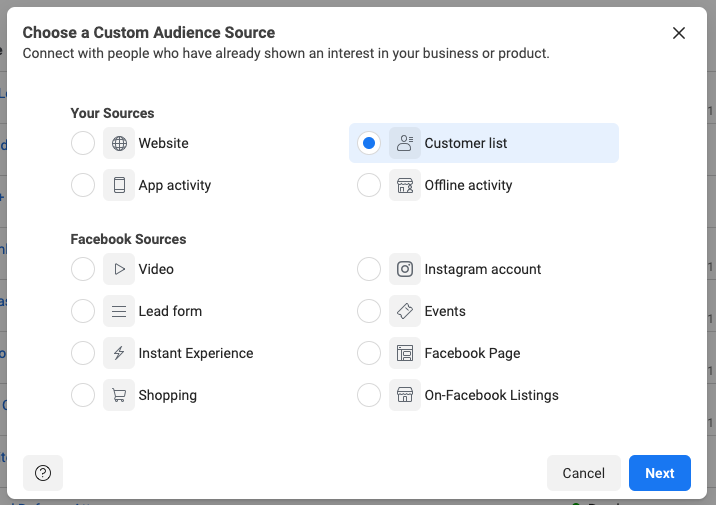This screenshot has height=505, width=716.
Task: Close the Custom Audience Source dialog
Action: [x=679, y=33]
